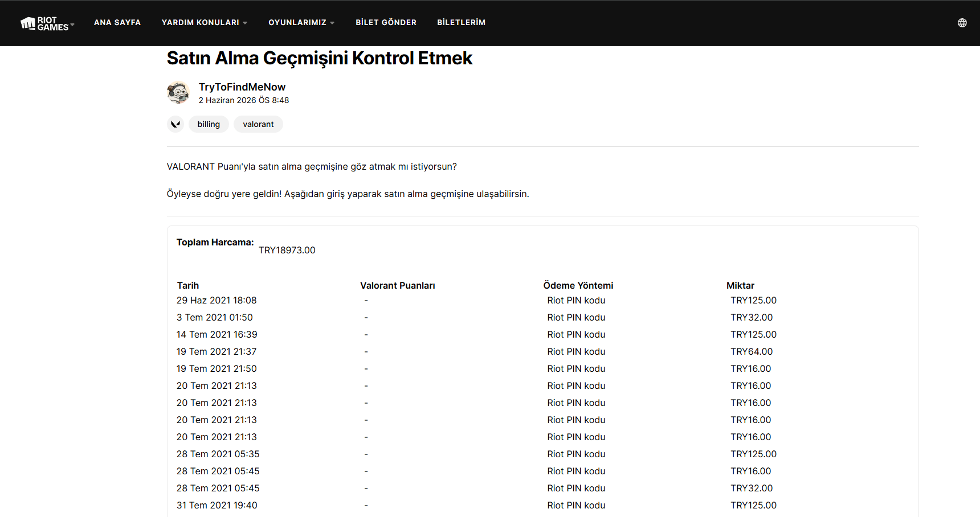Click amount TRY32.00 in 3 Tem row
980x517 pixels.
(x=752, y=318)
